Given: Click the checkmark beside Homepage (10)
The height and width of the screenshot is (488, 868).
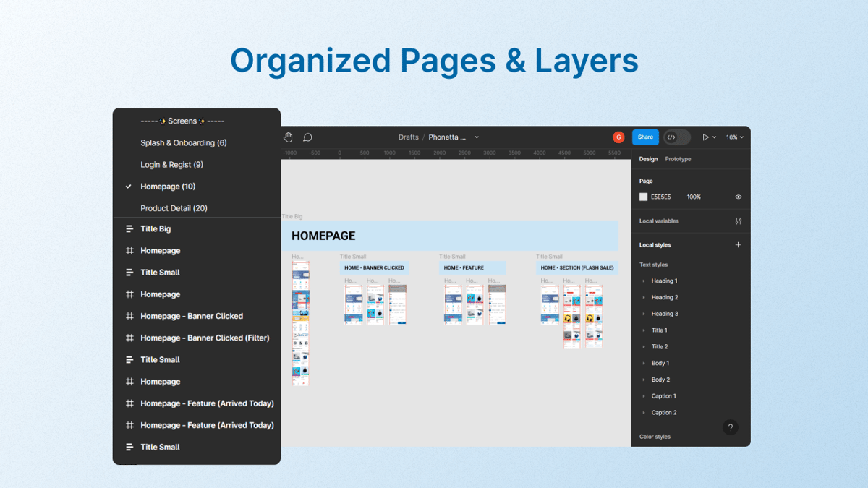Looking at the screenshot, I should (x=127, y=186).
